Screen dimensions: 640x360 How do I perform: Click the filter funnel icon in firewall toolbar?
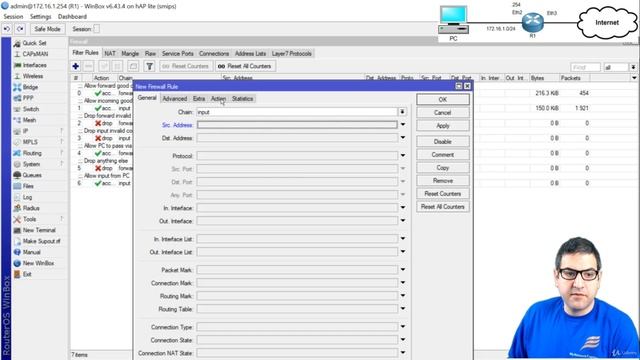pos(149,66)
